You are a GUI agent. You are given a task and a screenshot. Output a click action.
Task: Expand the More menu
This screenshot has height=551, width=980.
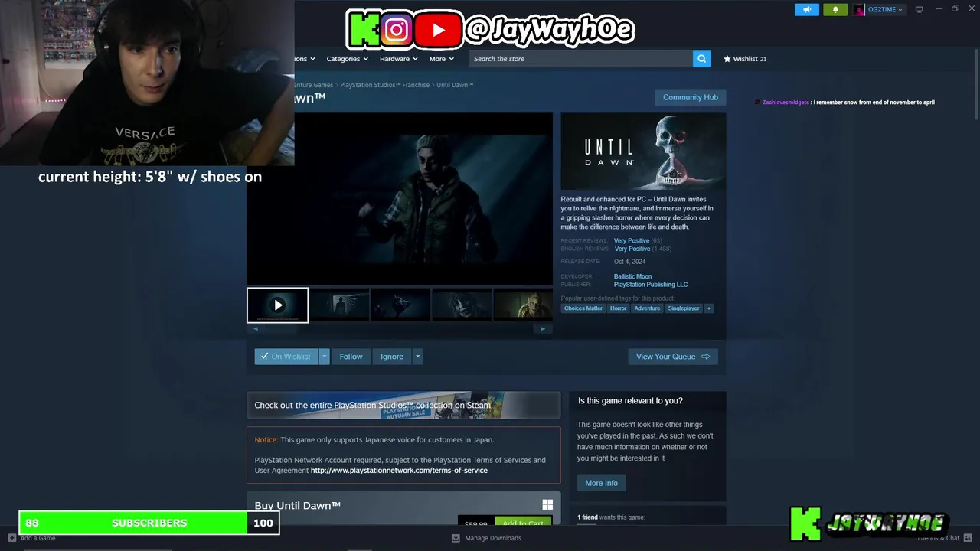point(441,59)
